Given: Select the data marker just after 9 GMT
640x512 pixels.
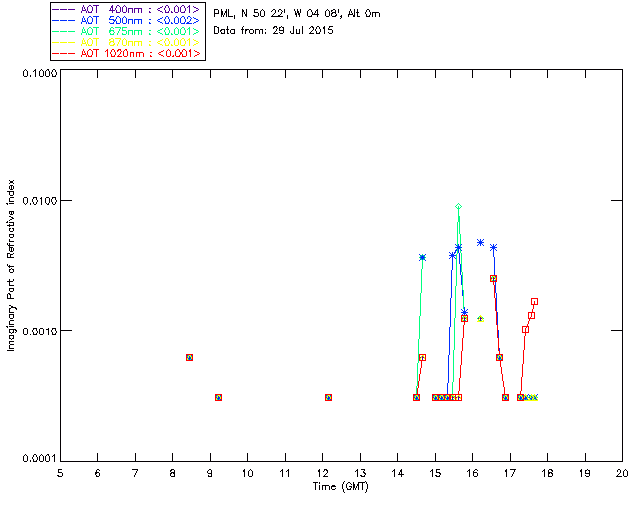Looking at the screenshot, I should (218, 397).
